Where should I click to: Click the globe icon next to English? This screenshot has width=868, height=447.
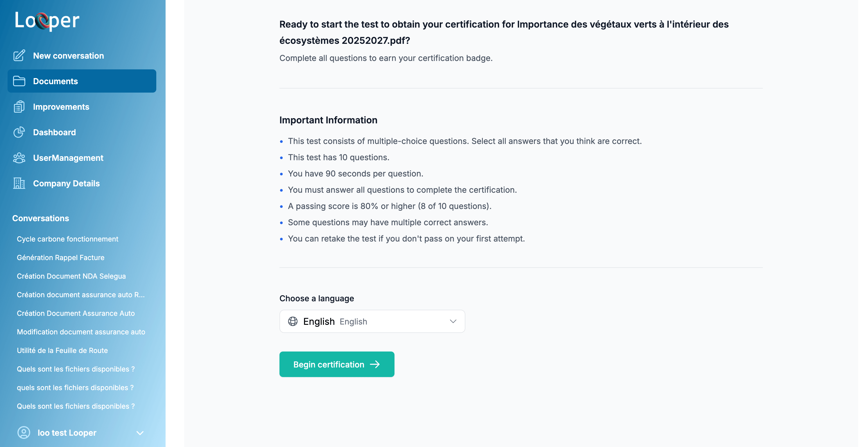click(293, 321)
